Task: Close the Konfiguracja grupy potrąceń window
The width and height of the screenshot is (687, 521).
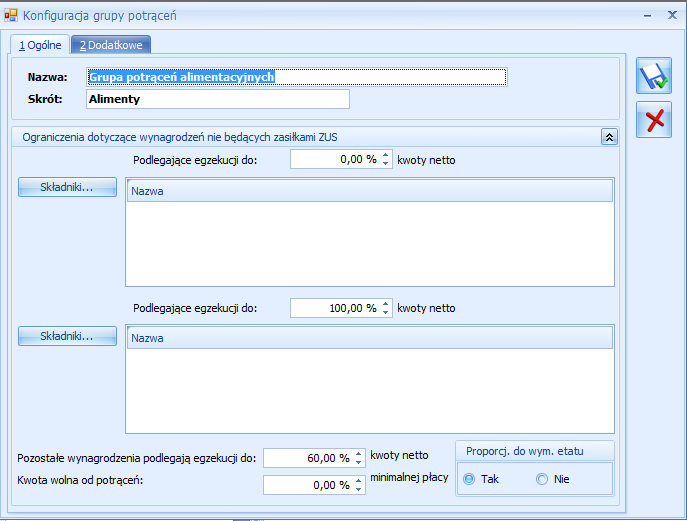Action: point(672,15)
